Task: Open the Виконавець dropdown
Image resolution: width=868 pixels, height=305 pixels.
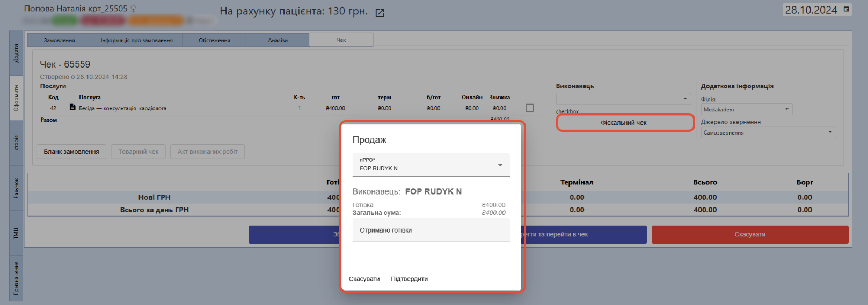Action: point(623,99)
